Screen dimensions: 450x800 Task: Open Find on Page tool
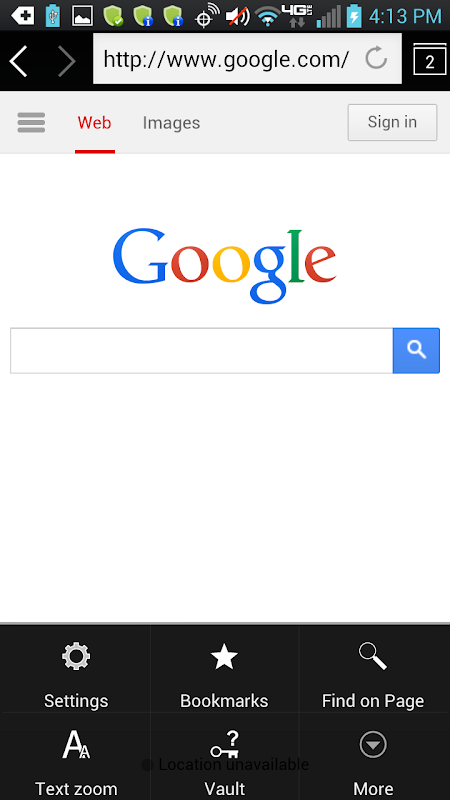click(x=373, y=669)
